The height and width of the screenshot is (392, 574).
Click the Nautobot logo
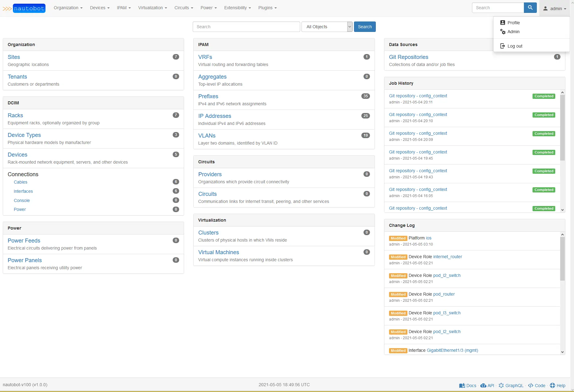click(24, 8)
